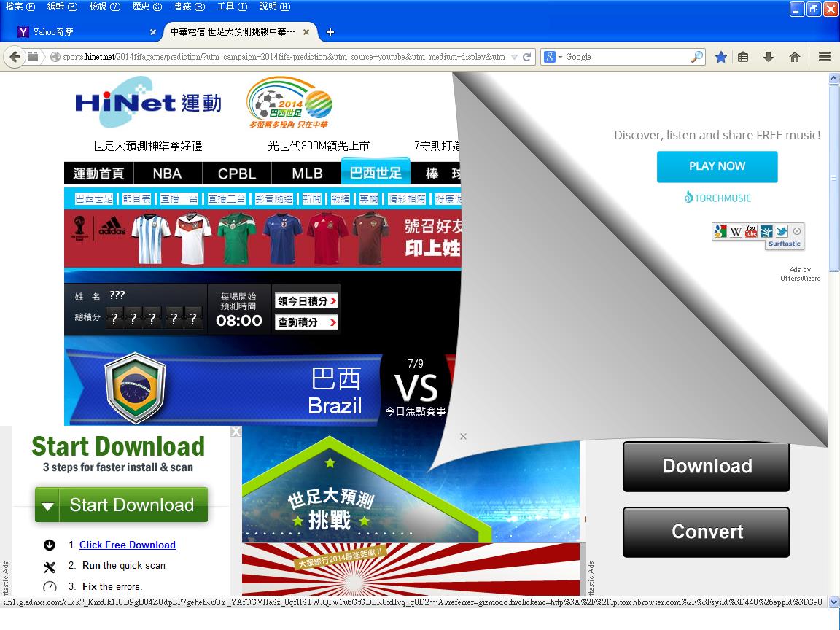Click the Surftastic label
840x630 pixels.
pos(785,244)
